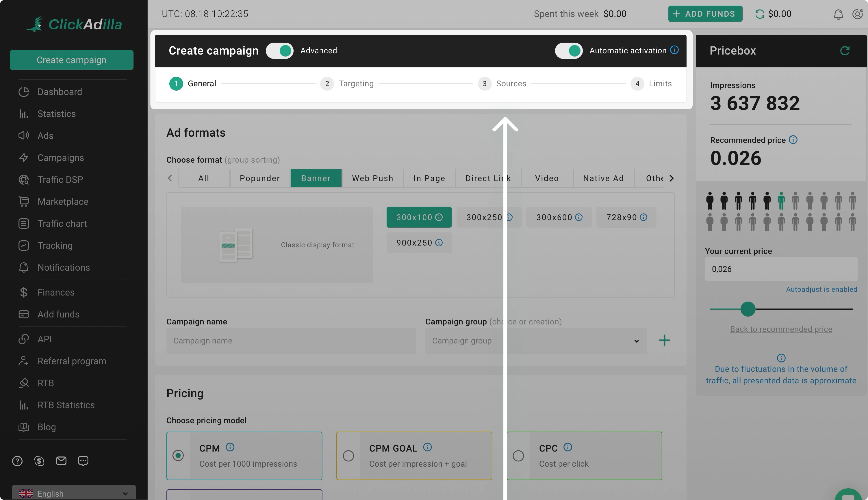Open the Campaign group dropdown

[x=536, y=341]
